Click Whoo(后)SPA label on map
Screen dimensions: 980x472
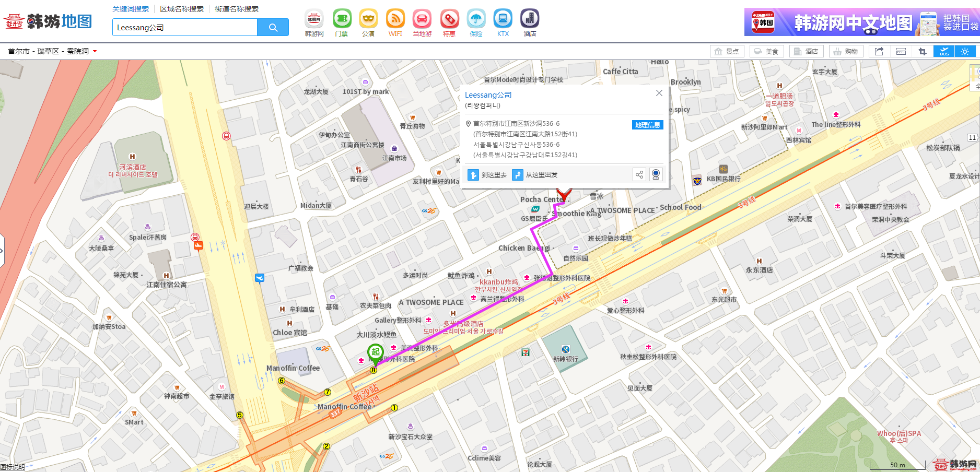tap(899, 433)
